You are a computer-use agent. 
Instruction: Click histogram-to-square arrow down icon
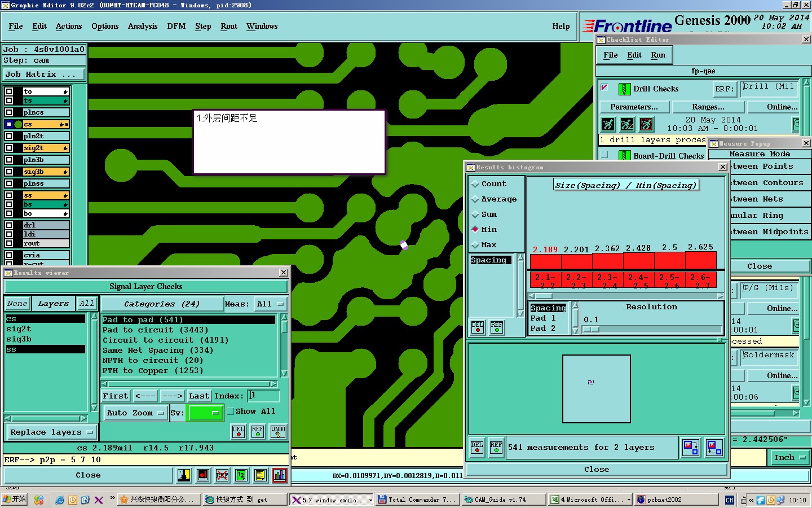pyautogui.click(x=691, y=448)
